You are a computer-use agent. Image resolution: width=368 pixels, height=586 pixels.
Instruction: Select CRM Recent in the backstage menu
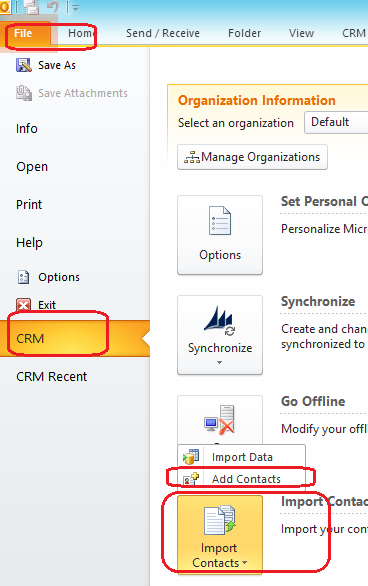pos(52,376)
